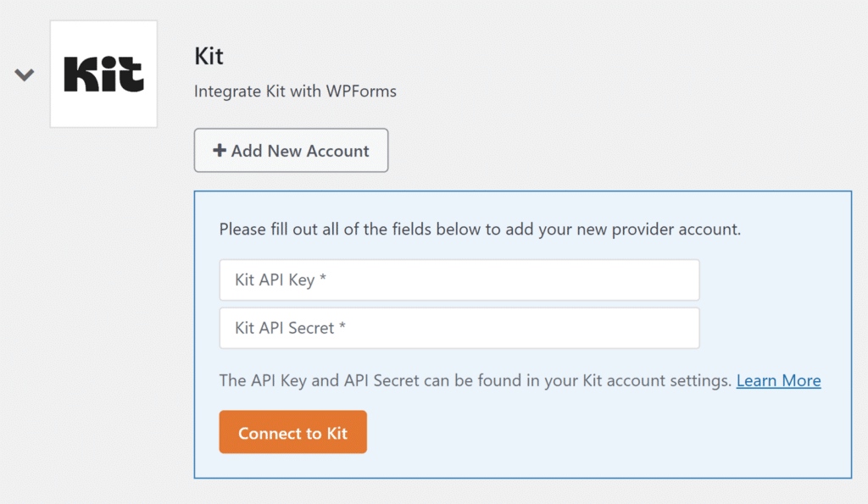Focus the Kit API Secret field
The image size is (868, 504).
[459, 328]
